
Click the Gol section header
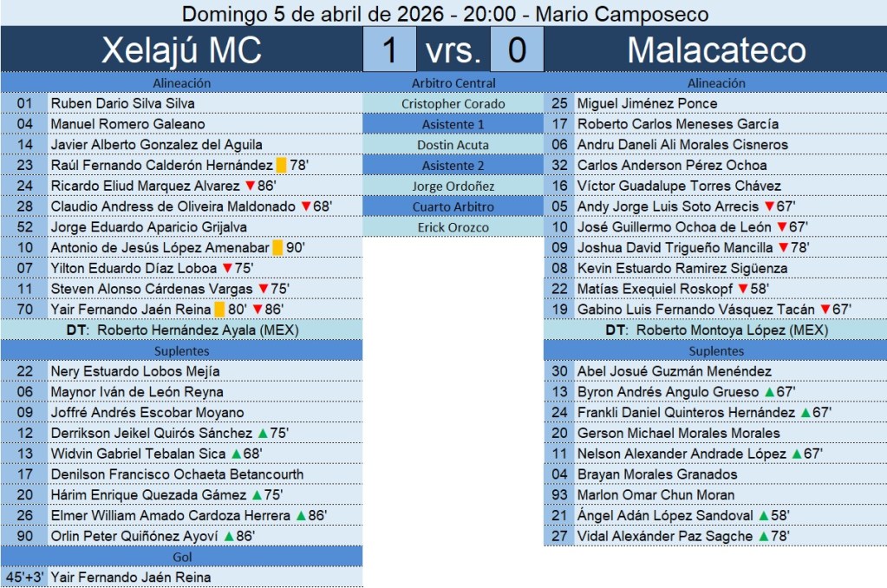181,557
